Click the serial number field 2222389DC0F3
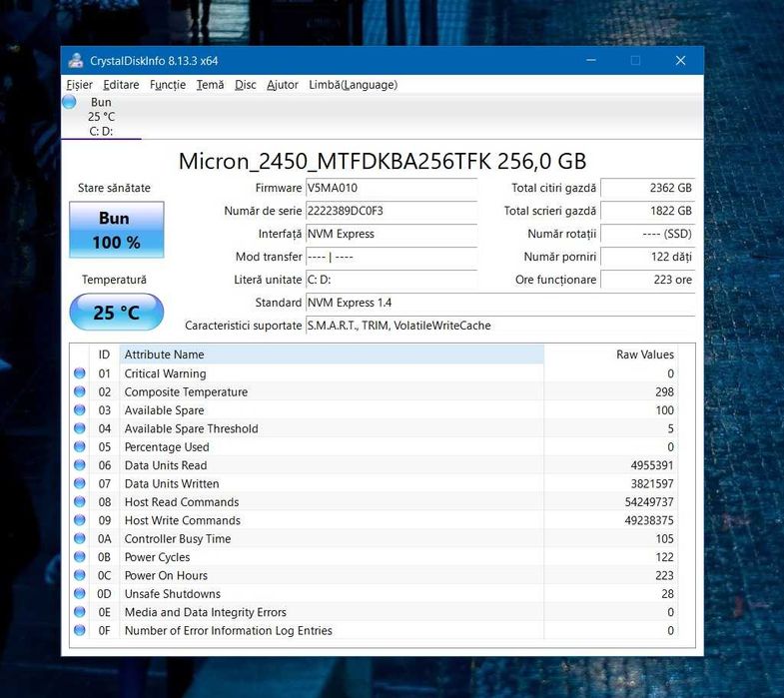 pyautogui.click(x=392, y=211)
